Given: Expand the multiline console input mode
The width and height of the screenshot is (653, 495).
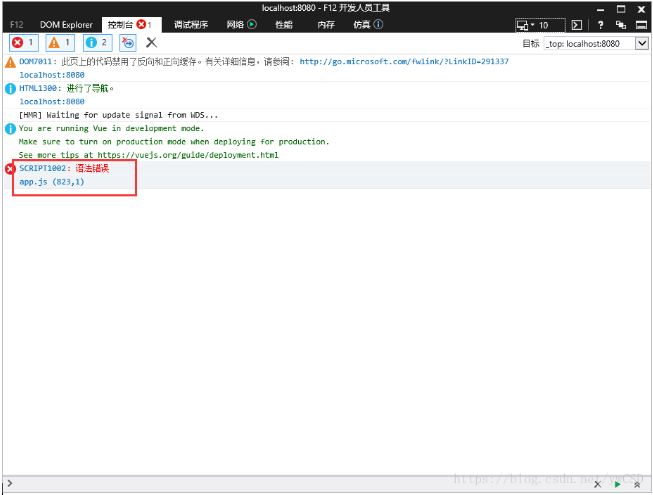Looking at the screenshot, I should [x=637, y=485].
